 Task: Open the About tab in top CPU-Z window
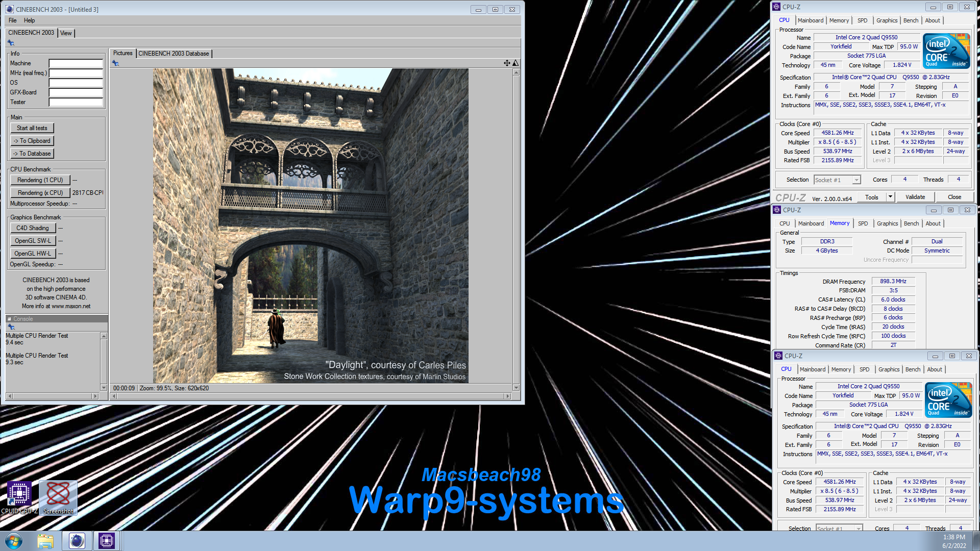pos(933,20)
